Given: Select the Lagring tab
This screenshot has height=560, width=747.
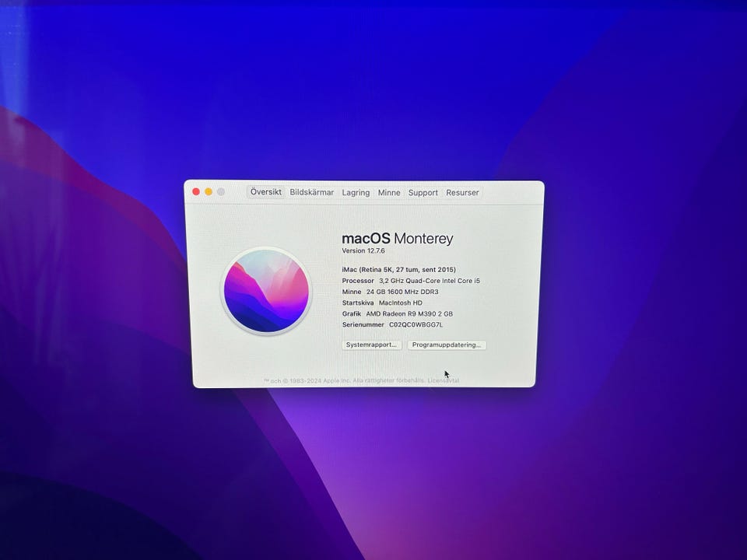Looking at the screenshot, I should (356, 192).
